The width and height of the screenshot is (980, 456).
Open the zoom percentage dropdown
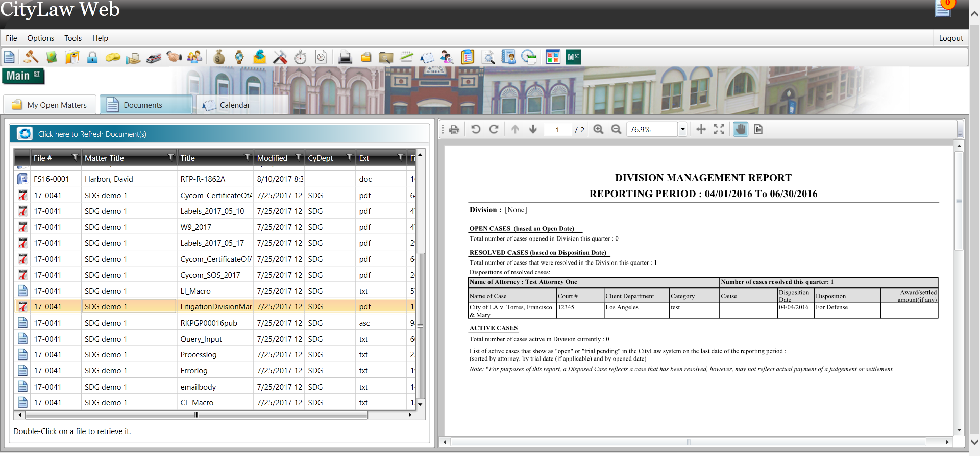pos(682,129)
